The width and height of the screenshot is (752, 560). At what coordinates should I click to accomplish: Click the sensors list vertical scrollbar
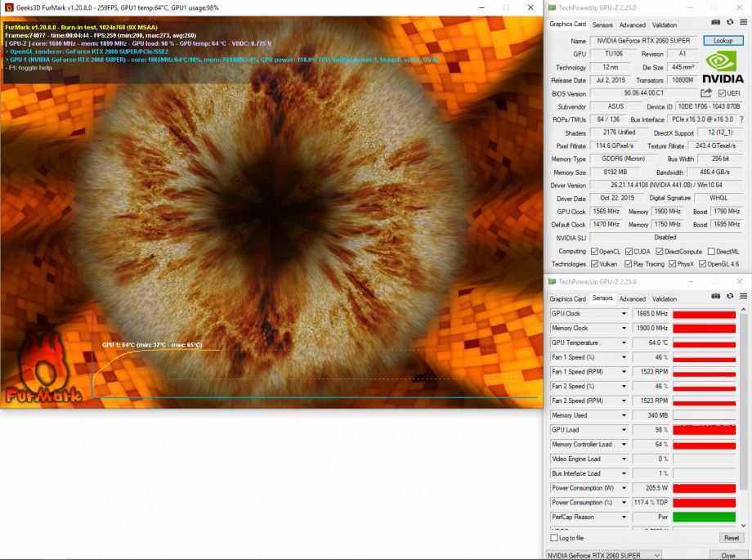[x=745, y=409]
